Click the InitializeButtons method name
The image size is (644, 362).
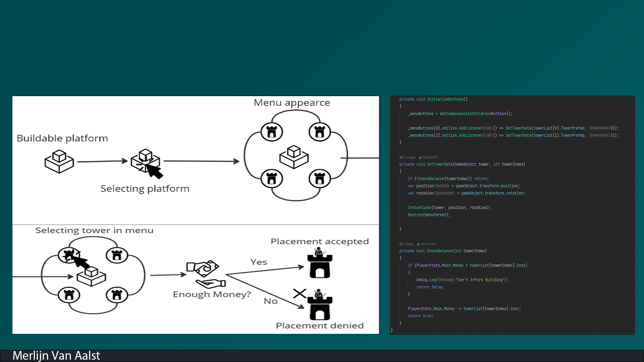pyautogui.click(x=445, y=100)
